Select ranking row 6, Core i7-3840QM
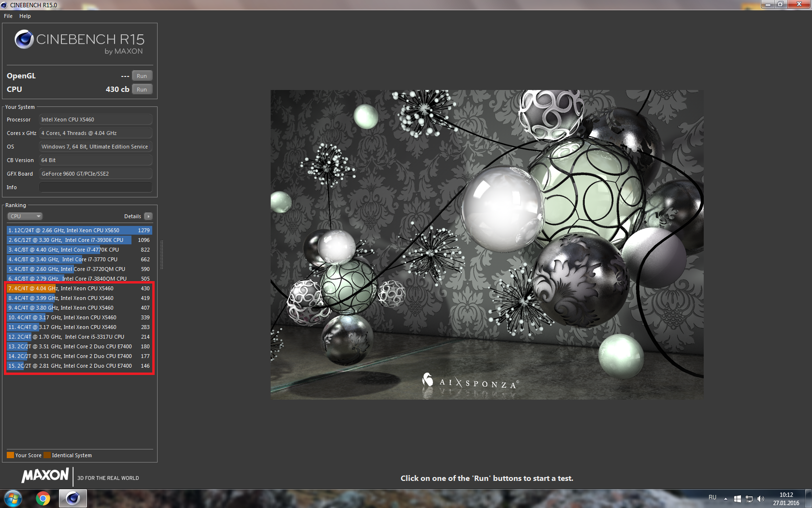812x508 pixels. point(79,279)
